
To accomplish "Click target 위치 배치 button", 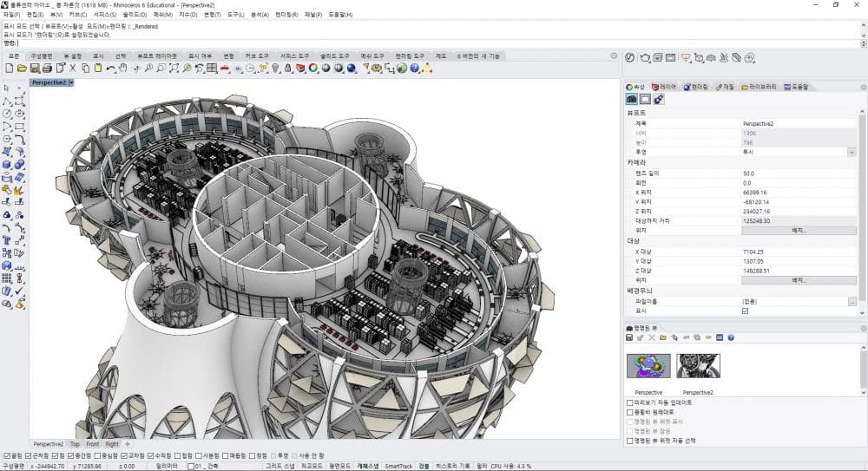I will (x=799, y=280).
